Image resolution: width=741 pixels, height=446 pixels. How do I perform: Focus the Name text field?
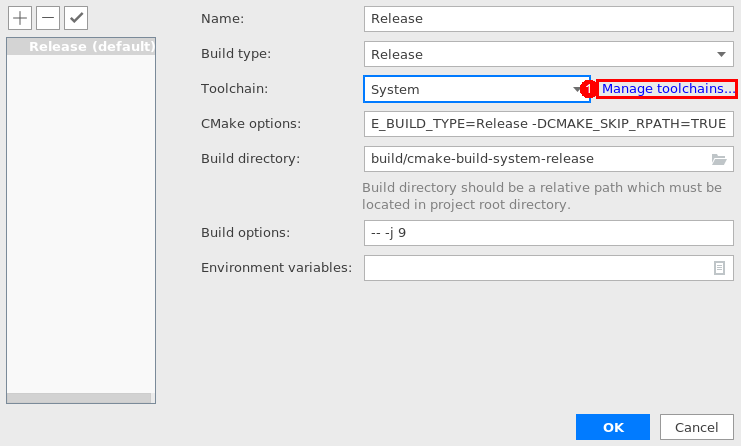549,19
